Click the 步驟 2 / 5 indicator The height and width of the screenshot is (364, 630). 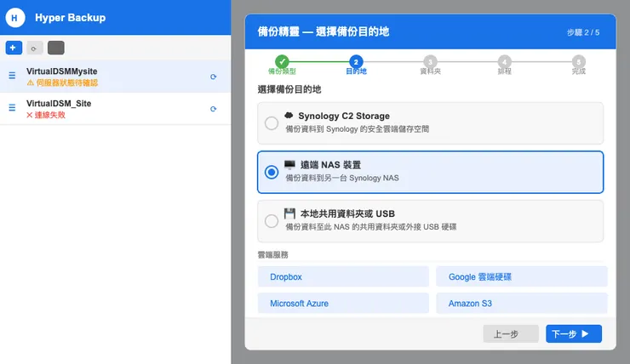[583, 32]
